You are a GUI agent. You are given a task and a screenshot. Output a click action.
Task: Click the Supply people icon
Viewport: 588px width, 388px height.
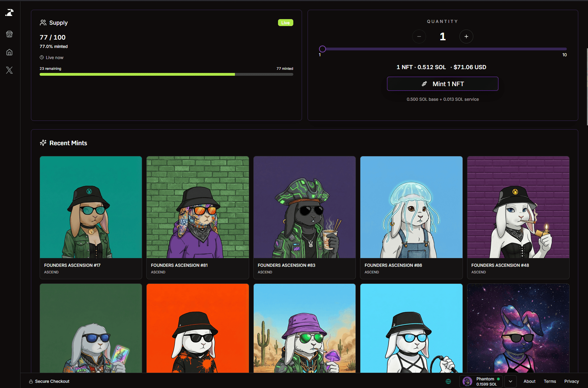pos(43,23)
